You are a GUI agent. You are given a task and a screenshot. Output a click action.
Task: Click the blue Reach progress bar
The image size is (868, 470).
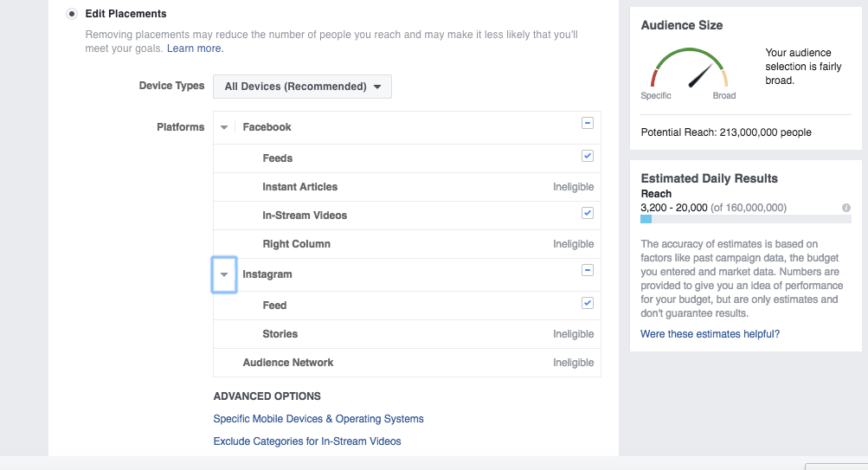click(x=646, y=219)
